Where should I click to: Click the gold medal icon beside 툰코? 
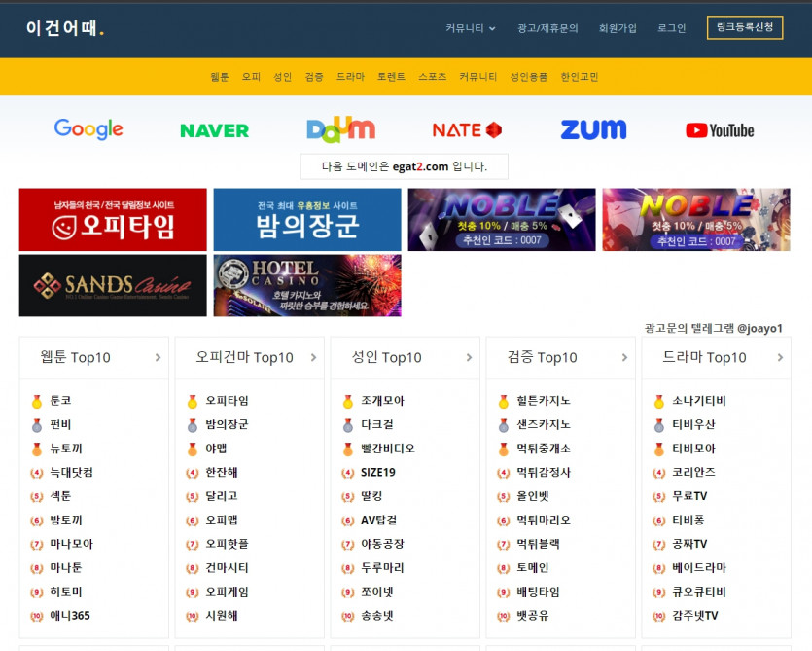pyautogui.click(x=37, y=401)
